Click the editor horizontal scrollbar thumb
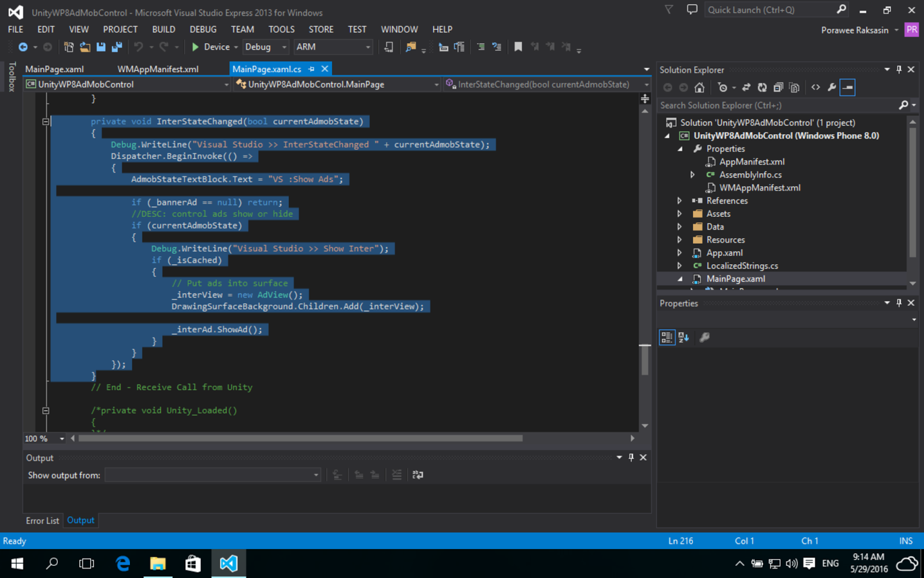This screenshot has width=924, height=578. coord(300,438)
